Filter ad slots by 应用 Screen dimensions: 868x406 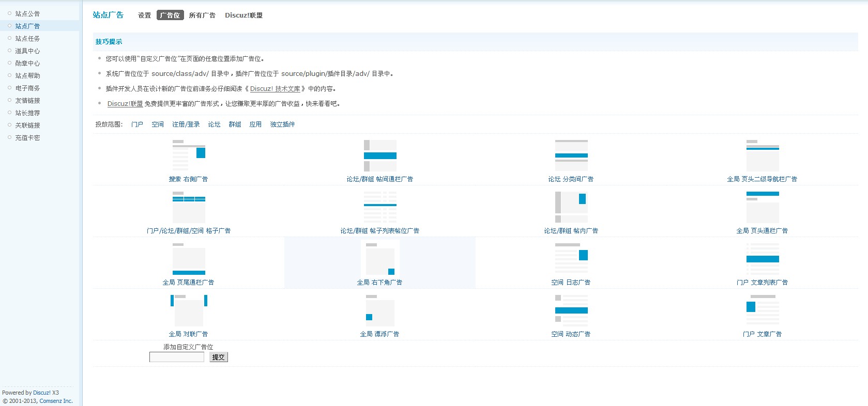point(255,124)
